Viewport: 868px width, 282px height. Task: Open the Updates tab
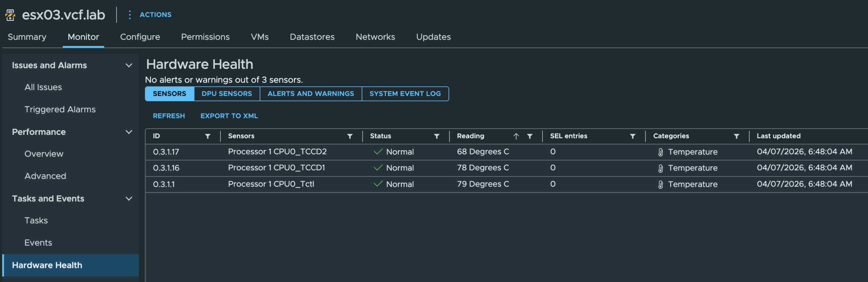pyautogui.click(x=433, y=37)
